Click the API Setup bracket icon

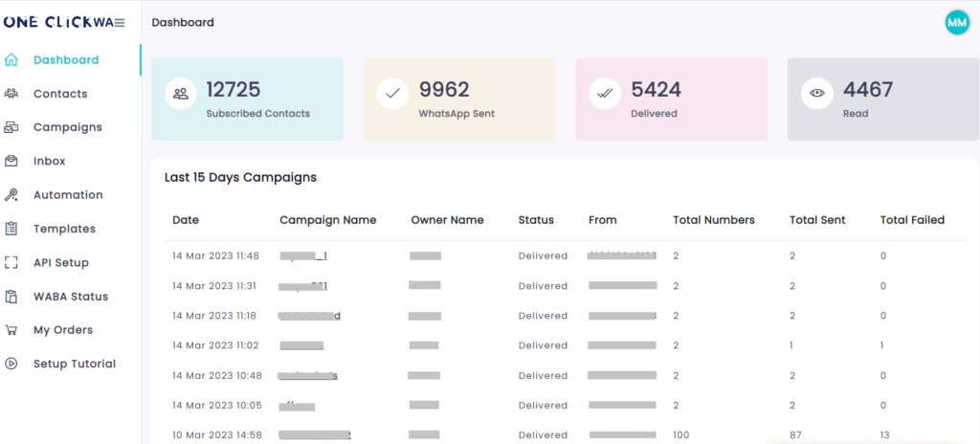[x=11, y=262]
